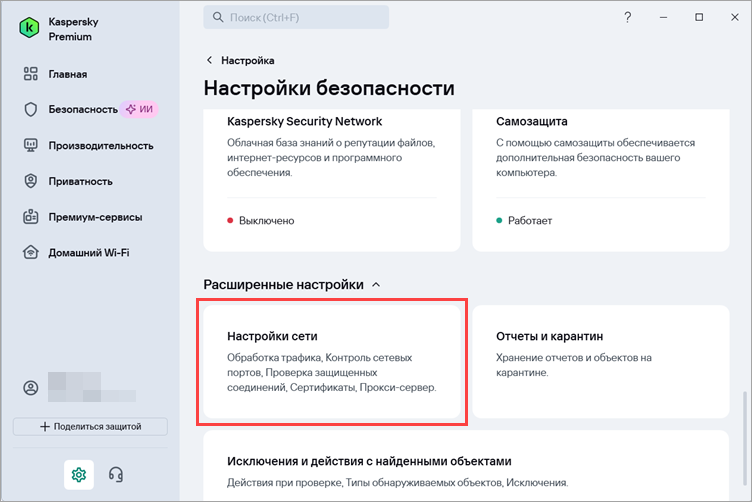752x502 pixels.
Task: Click the Домашний Wi-Fi house icon
Action: tap(31, 252)
